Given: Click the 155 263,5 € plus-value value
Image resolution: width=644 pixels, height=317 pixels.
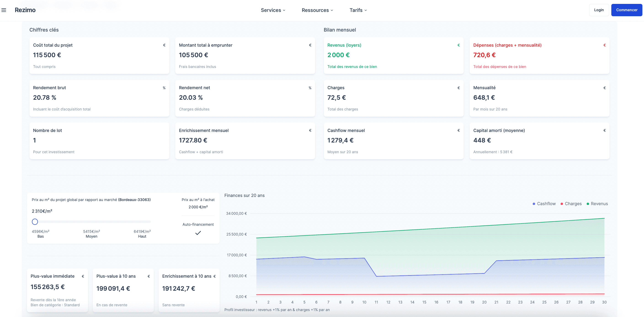Looking at the screenshot, I should 48,287.
